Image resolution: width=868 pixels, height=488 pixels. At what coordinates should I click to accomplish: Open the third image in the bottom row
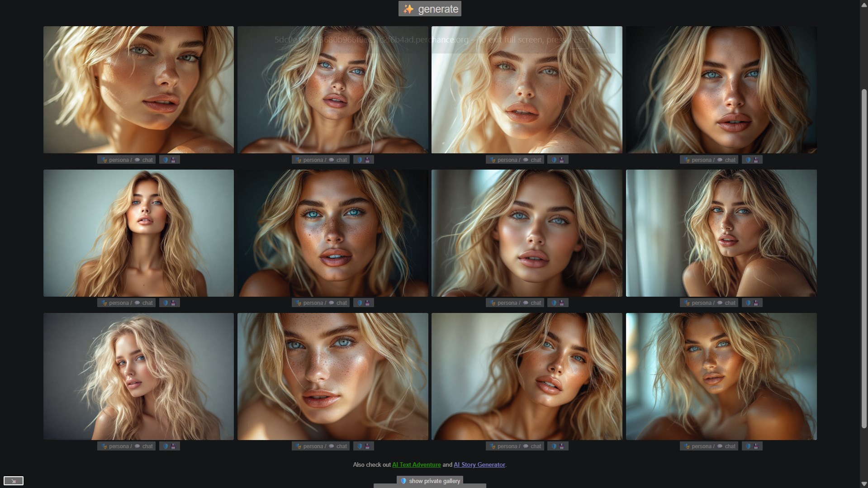[527, 376]
